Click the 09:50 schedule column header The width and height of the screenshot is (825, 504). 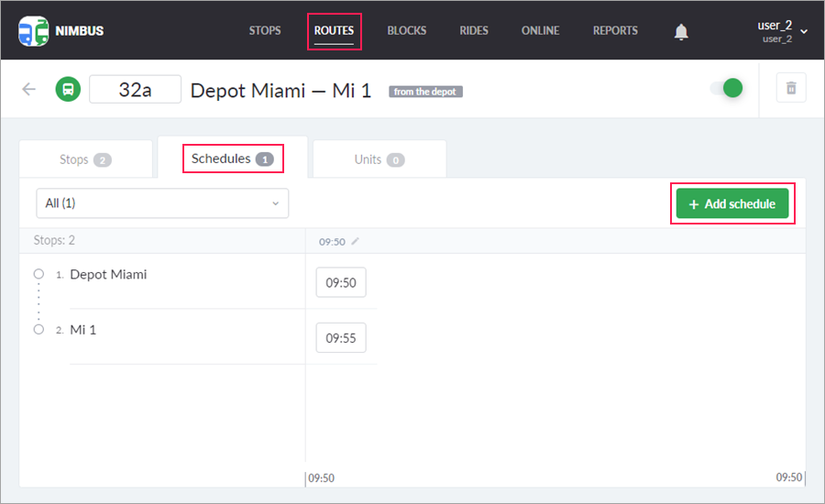tap(332, 242)
